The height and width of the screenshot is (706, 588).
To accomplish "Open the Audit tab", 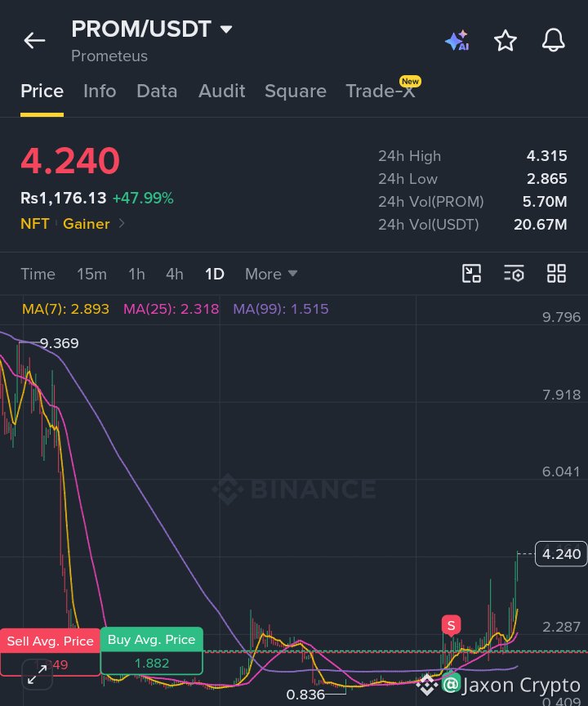I will [x=222, y=91].
